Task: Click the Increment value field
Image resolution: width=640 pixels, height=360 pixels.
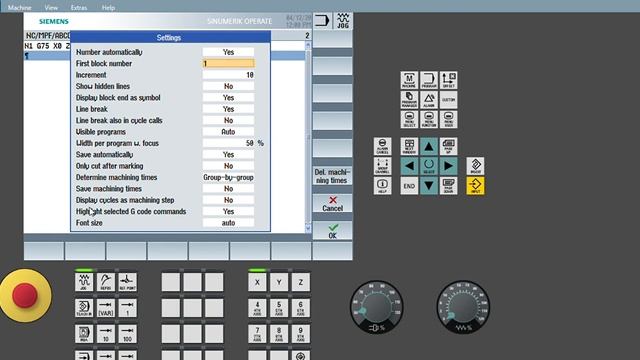Action: point(228,75)
